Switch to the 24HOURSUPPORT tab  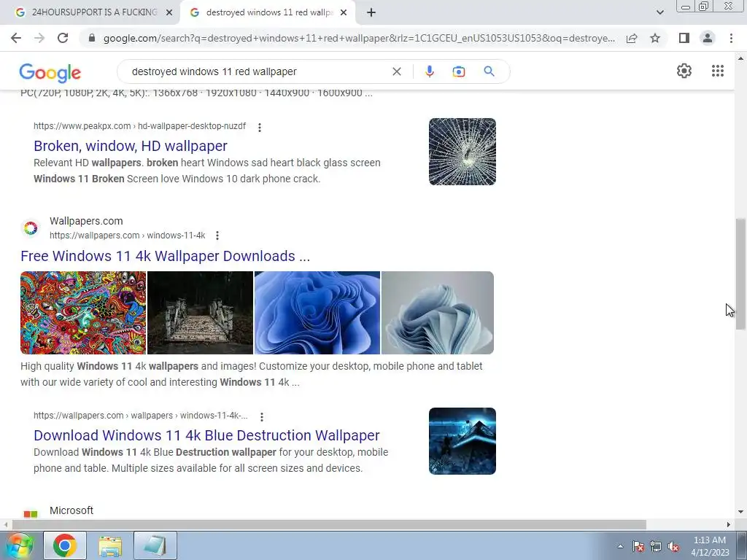(x=94, y=12)
